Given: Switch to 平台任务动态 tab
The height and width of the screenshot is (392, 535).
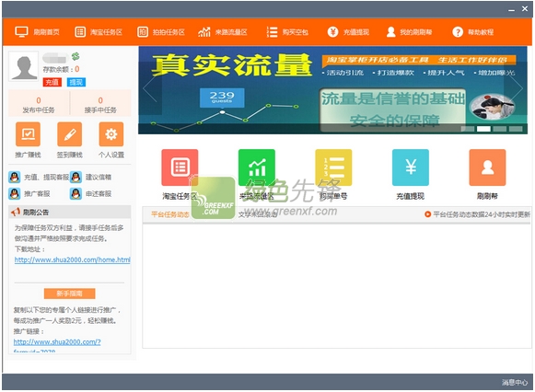Looking at the screenshot, I should point(170,214).
